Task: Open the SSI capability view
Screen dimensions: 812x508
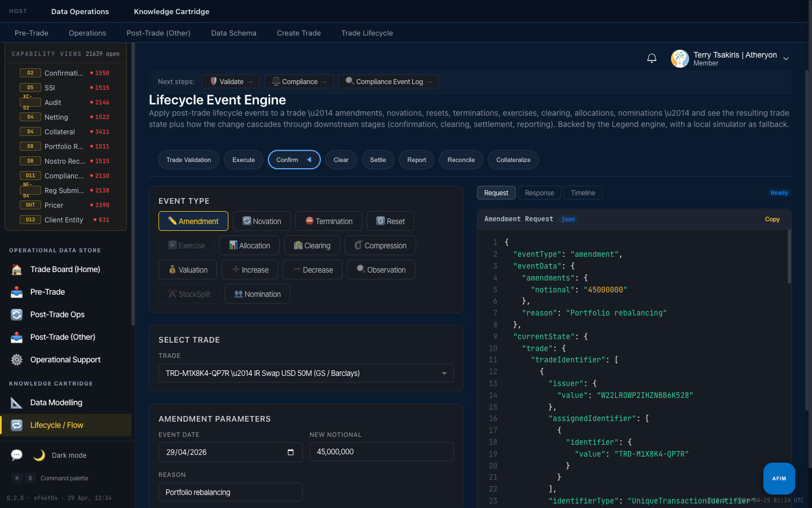Action: (x=65, y=87)
